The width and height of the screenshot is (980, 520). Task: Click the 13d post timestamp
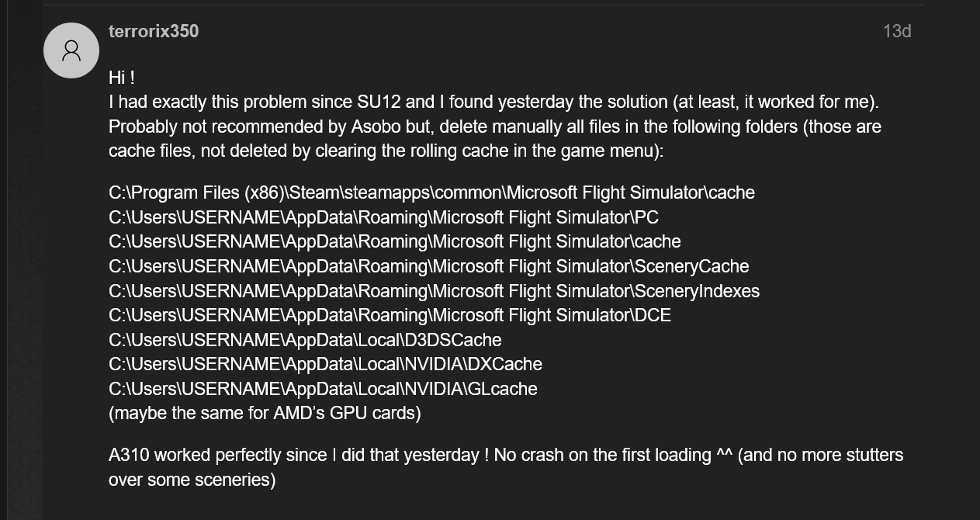[x=897, y=31]
